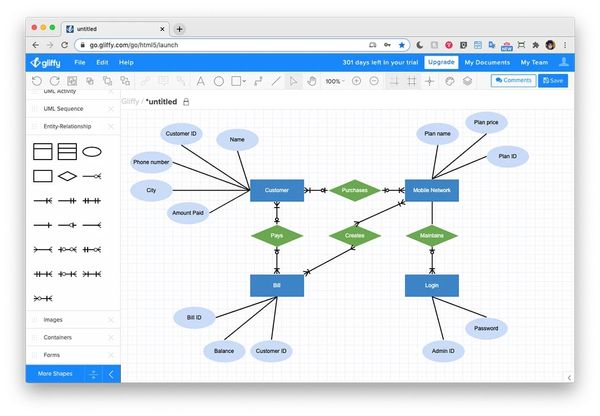Image resolution: width=600 pixels, height=416 pixels.
Task: Open the Comments panel
Action: pos(514,80)
